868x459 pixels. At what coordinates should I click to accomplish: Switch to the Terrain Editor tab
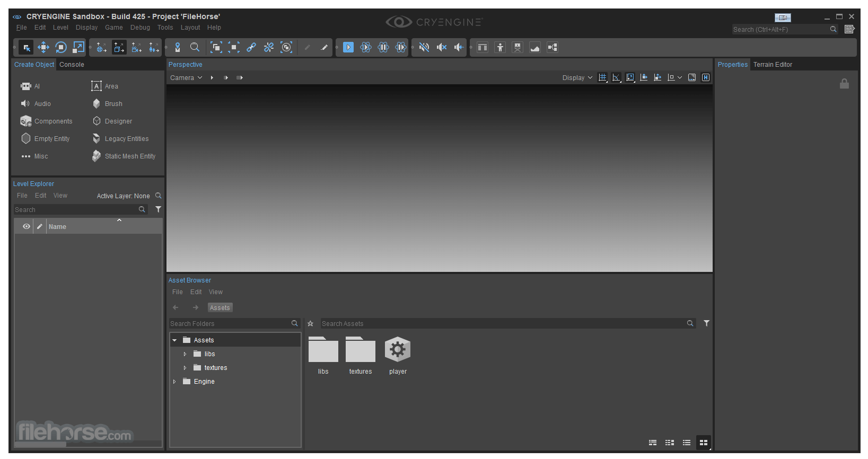773,65
